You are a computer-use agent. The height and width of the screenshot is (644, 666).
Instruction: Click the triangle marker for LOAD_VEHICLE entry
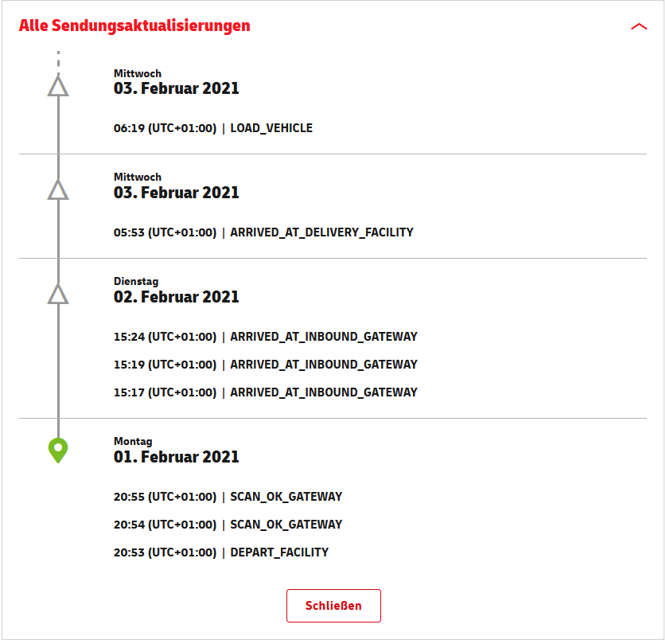(58, 86)
